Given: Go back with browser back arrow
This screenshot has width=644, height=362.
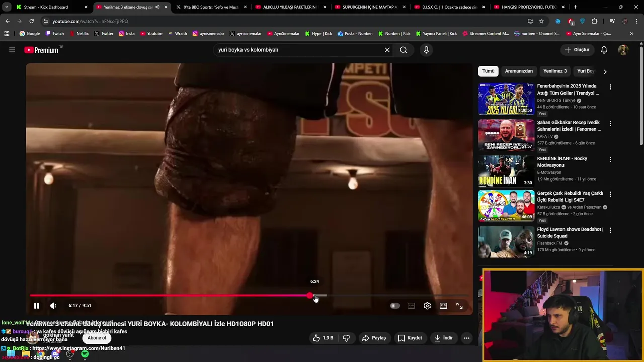Looking at the screenshot, I should 7,21.
